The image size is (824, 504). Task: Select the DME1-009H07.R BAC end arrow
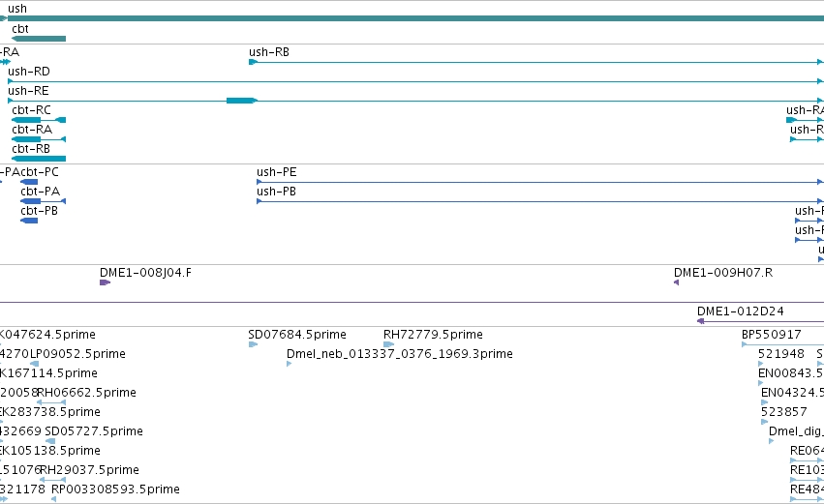coord(676,282)
